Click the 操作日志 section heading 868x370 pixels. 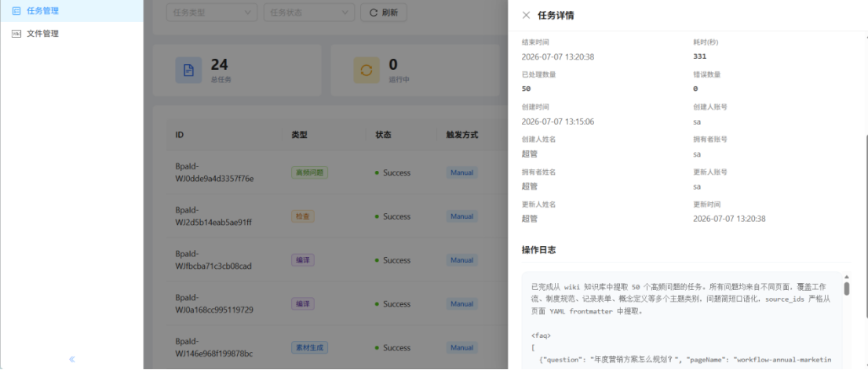tap(538, 250)
